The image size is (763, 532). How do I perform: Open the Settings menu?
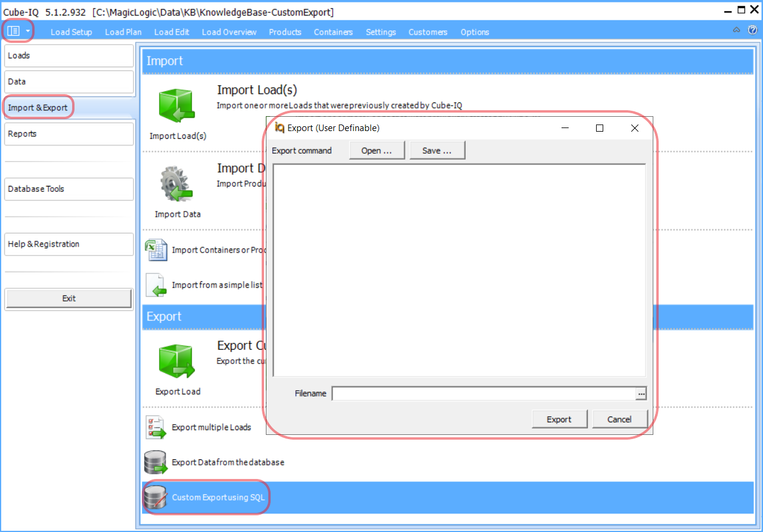[381, 32]
